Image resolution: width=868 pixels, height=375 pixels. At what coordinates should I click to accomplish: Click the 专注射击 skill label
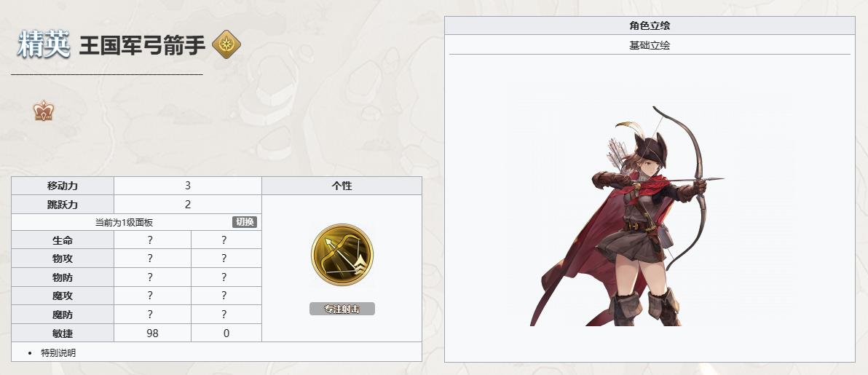pos(342,309)
